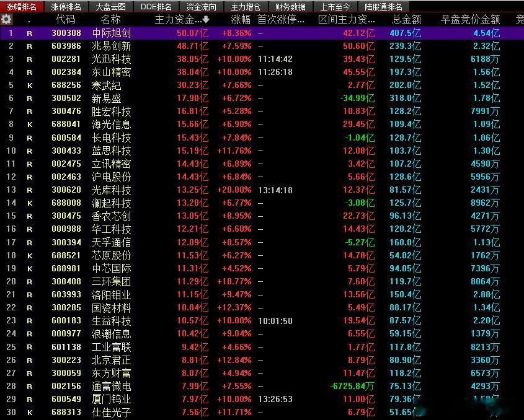Select the 主力增仓 tab

tap(246, 7)
